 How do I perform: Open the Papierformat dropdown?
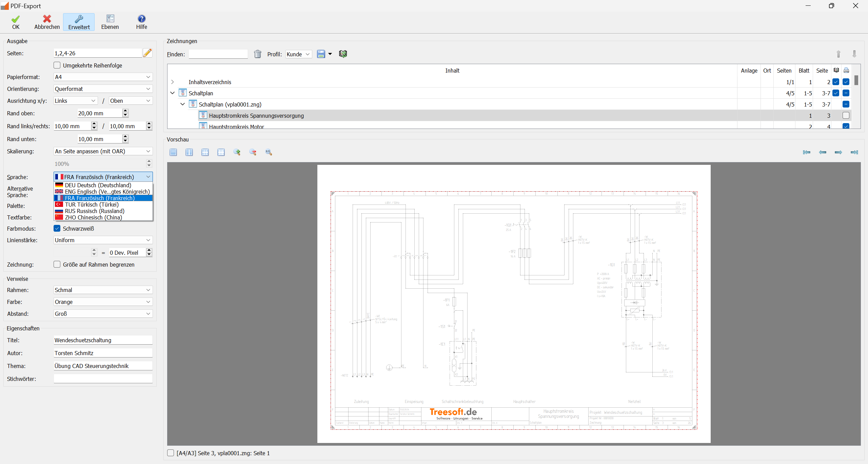(103, 77)
